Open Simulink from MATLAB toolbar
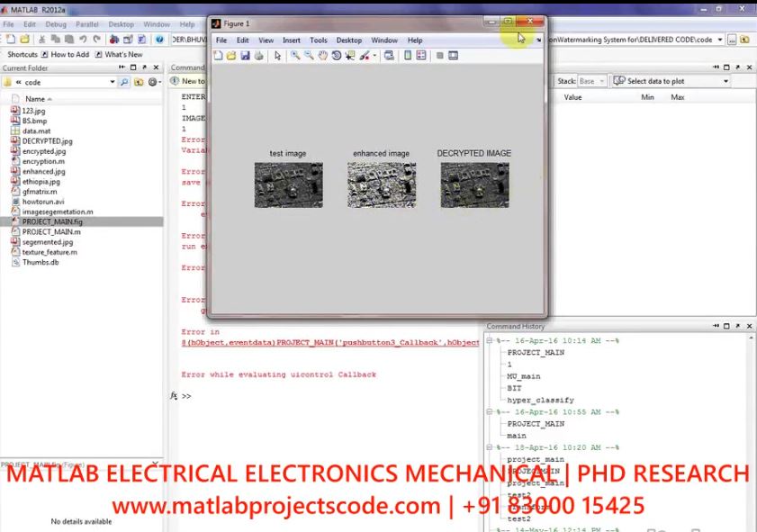 113,40
